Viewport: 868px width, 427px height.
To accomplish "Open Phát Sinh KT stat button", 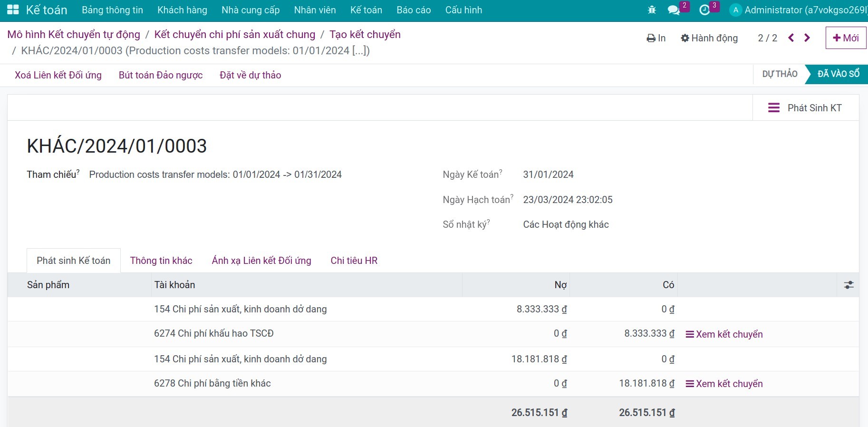I will pos(806,108).
